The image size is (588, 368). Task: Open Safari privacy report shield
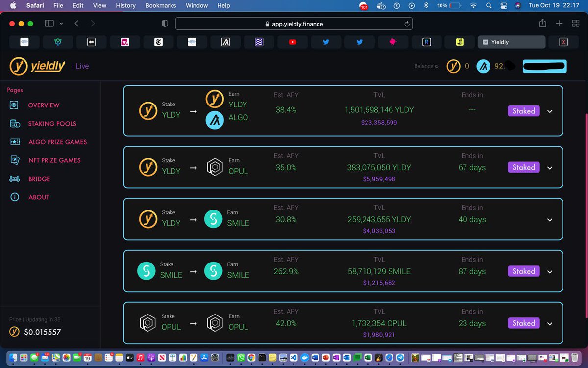click(x=165, y=24)
